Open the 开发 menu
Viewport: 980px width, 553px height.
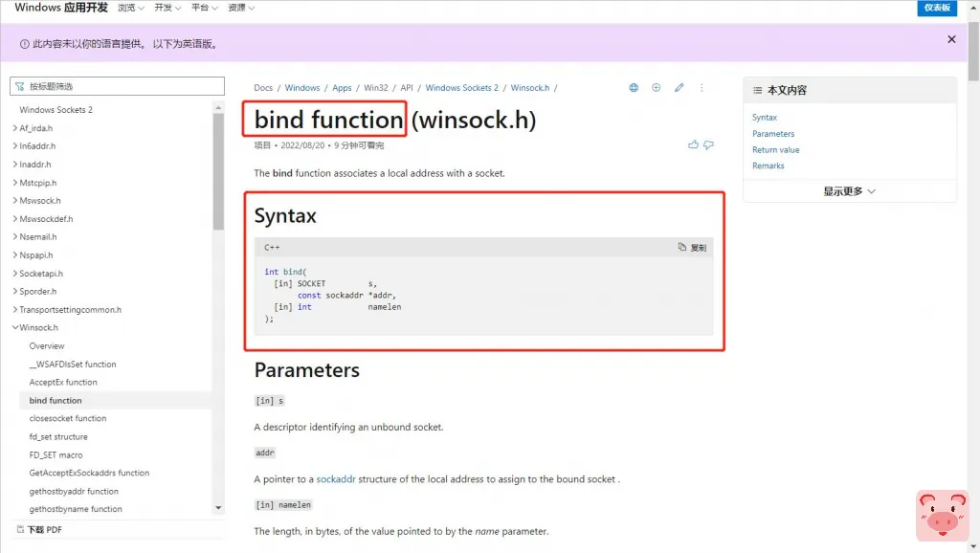coord(167,8)
